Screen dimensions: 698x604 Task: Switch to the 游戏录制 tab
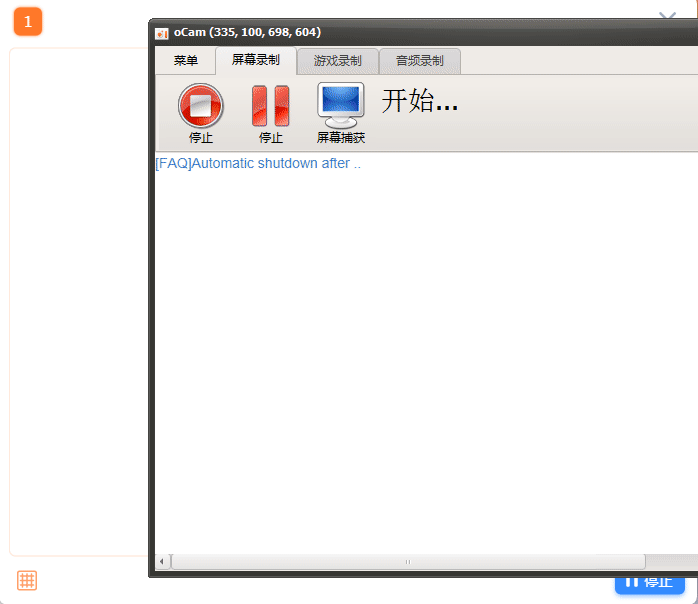pos(338,61)
